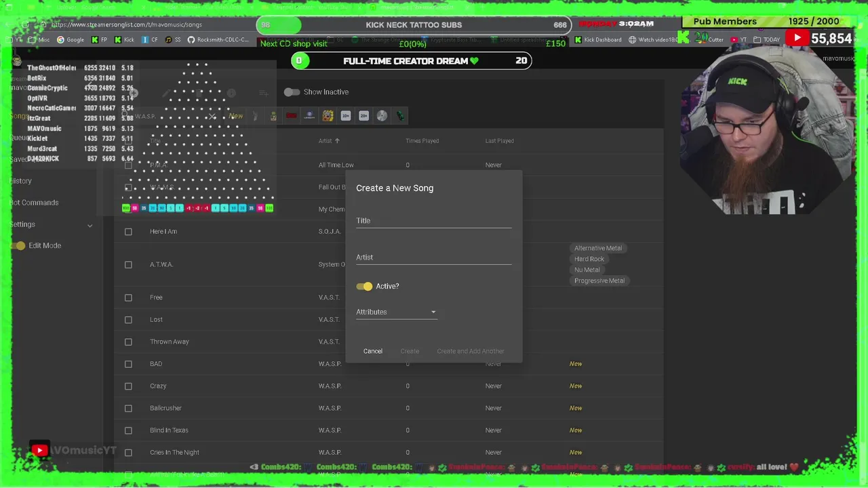This screenshot has width=868, height=488.
Task: Open the Misc bookmarks folder
Action: pyautogui.click(x=39, y=40)
